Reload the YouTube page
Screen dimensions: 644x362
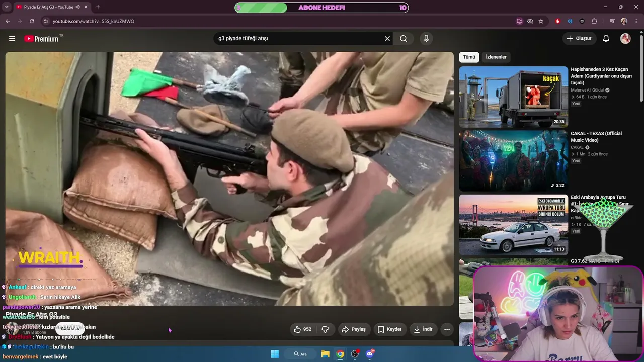point(32,21)
